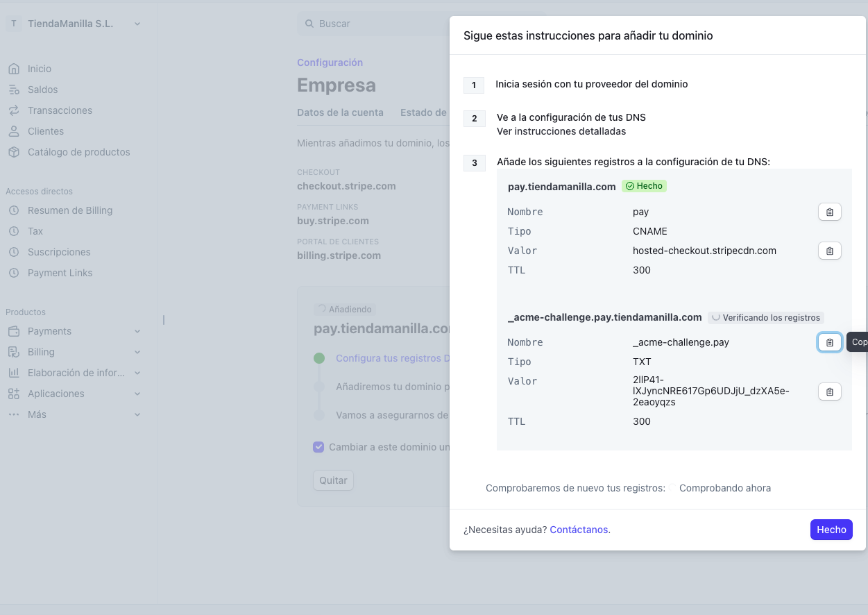
Task: Click the Saldos sidebar icon
Action: (14, 90)
